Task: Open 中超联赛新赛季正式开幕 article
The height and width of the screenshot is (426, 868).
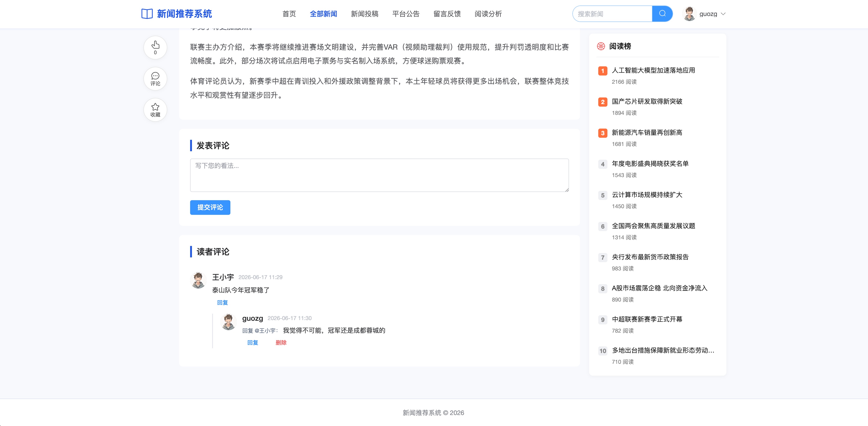Action: point(647,319)
